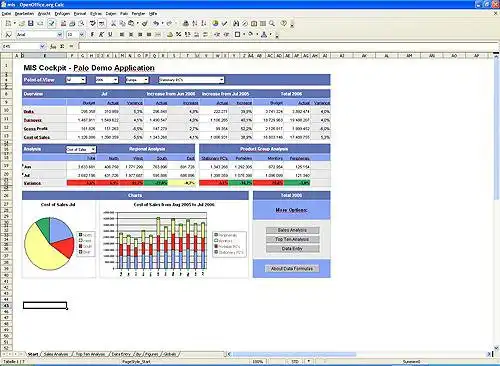Select the Format Paintbrush icon
This screenshot has height=366, width=500.
pos(144,23)
